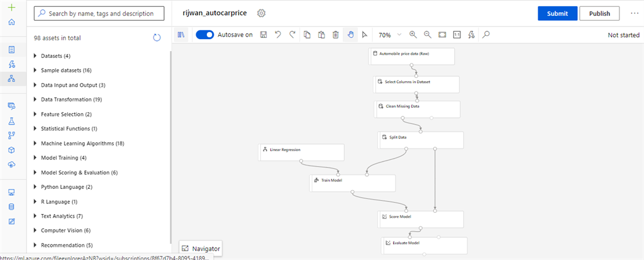Viewport: 644px width, 260px height.
Task: Expand Data Input and Output (3)
Action: click(x=35, y=85)
